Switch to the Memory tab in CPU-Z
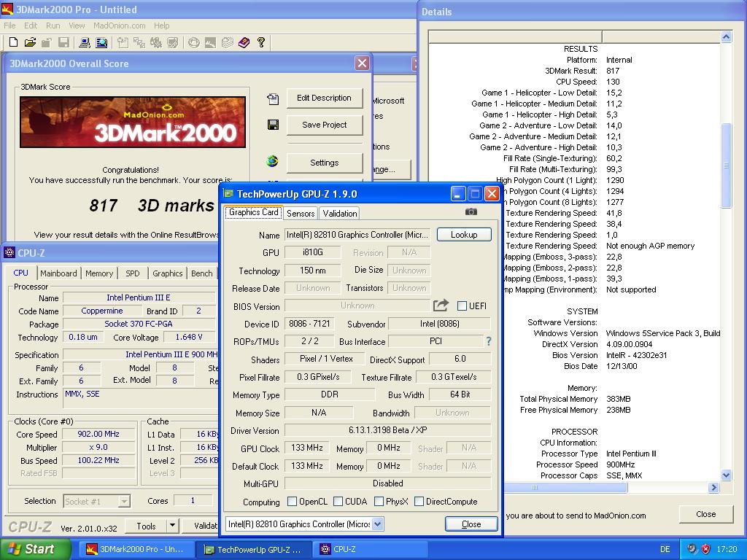The image size is (747, 560). click(x=99, y=273)
